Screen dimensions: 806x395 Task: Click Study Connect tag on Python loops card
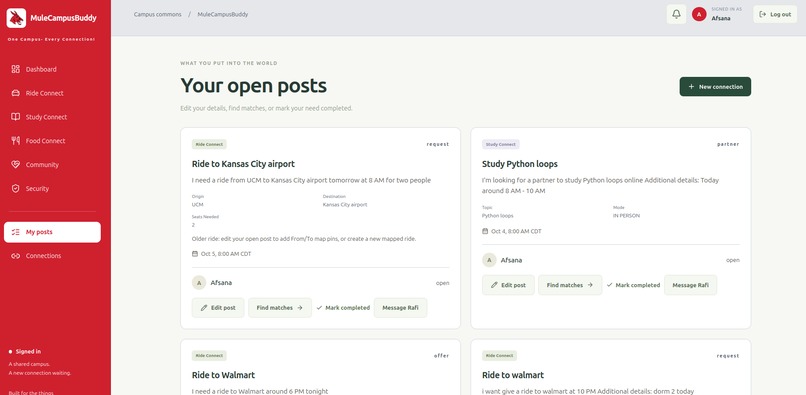point(501,145)
